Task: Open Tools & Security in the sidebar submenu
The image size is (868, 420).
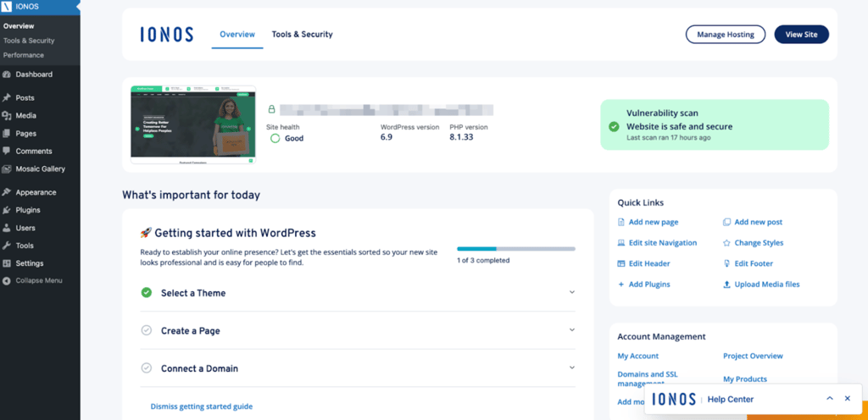Action: point(29,41)
